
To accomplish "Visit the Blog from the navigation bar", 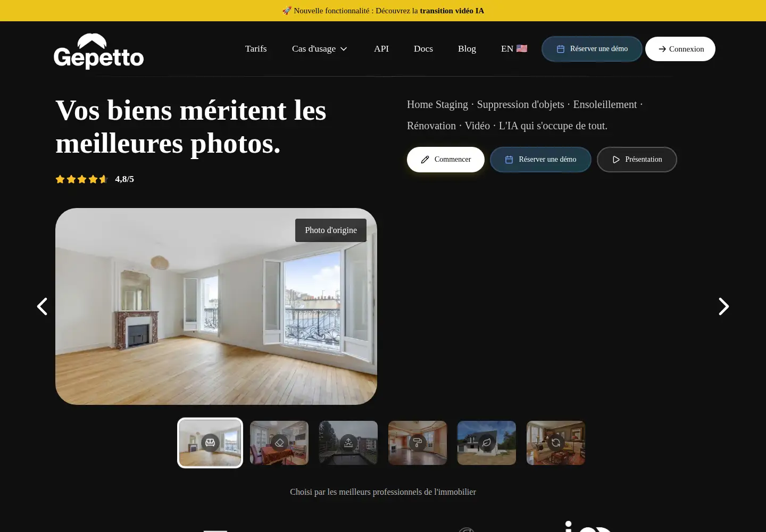I will (x=467, y=48).
